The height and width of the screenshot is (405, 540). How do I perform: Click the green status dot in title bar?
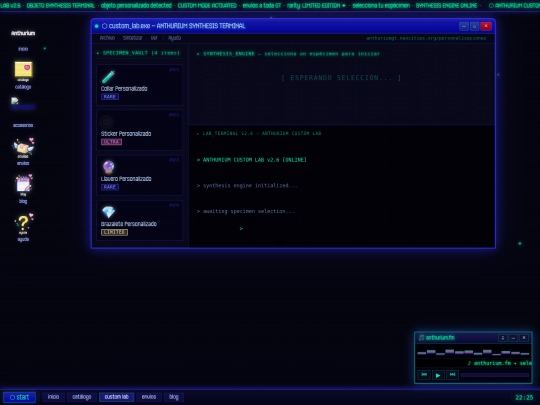[x=96, y=26]
